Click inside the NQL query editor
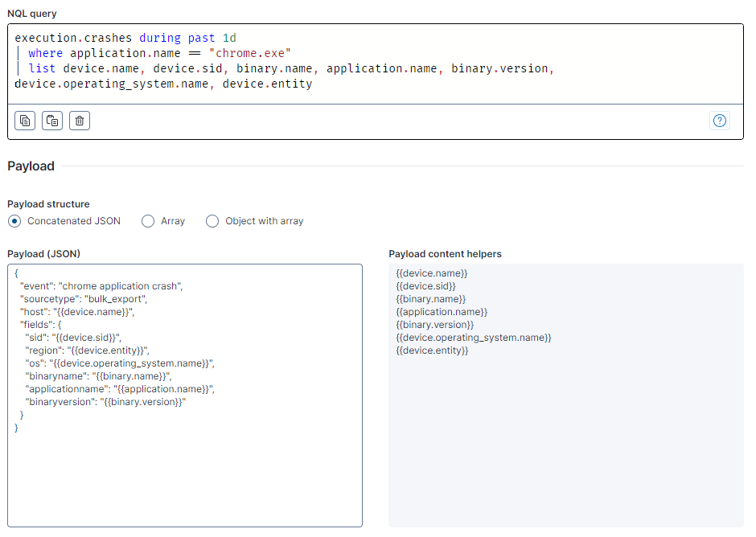The image size is (756, 537). pos(376,64)
